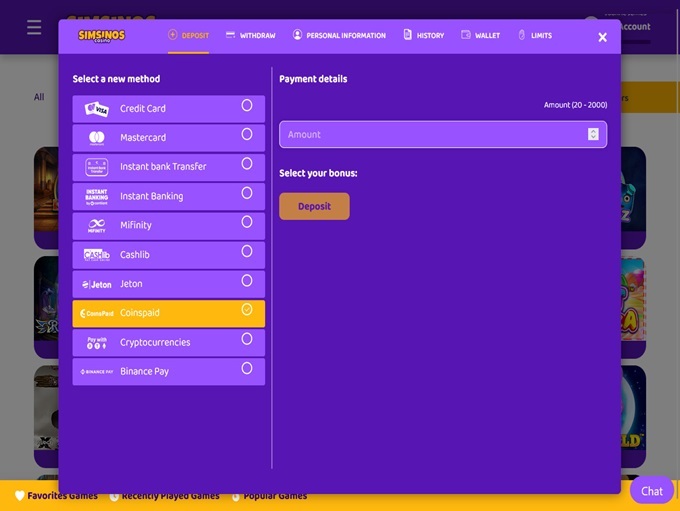This screenshot has width=680, height=511.
Task: Click the Cashlib logo icon
Action: 97,255
